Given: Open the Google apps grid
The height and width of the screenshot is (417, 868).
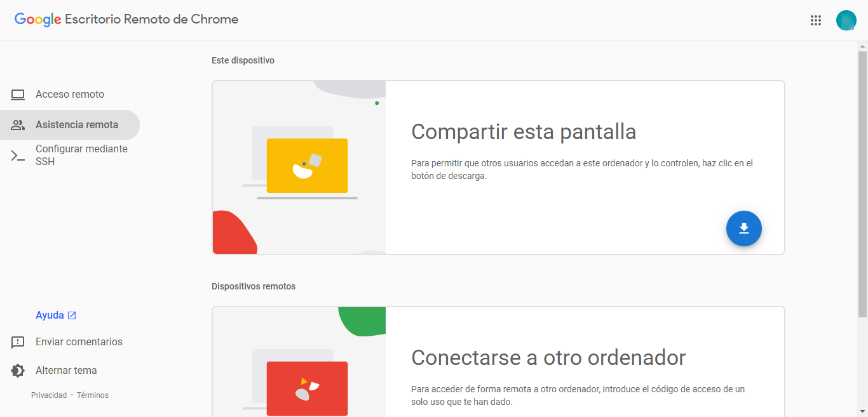Looking at the screenshot, I should tap(816, 20).
